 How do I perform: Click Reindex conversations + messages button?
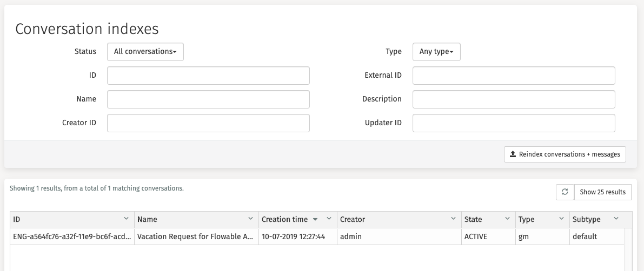pyautogui.click(x=565, y=154)
